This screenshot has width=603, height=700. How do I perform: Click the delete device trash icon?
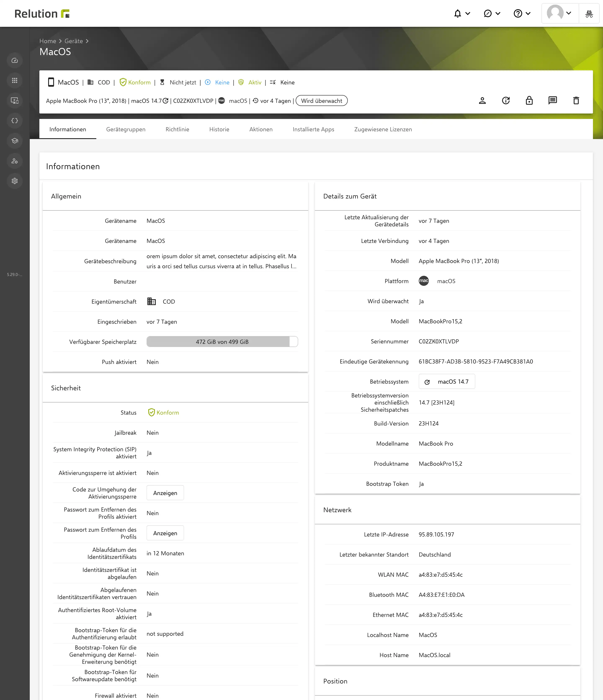(576, 101)
